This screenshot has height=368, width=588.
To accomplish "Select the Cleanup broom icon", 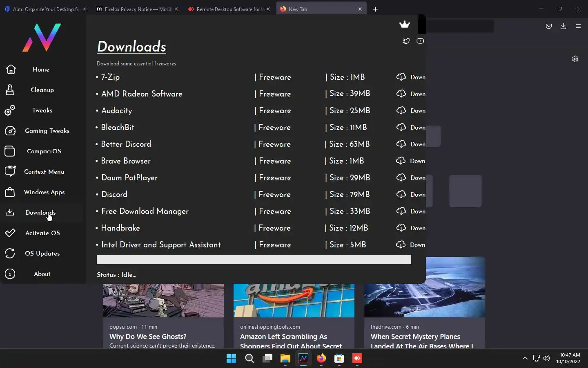I will click(10, 90).
